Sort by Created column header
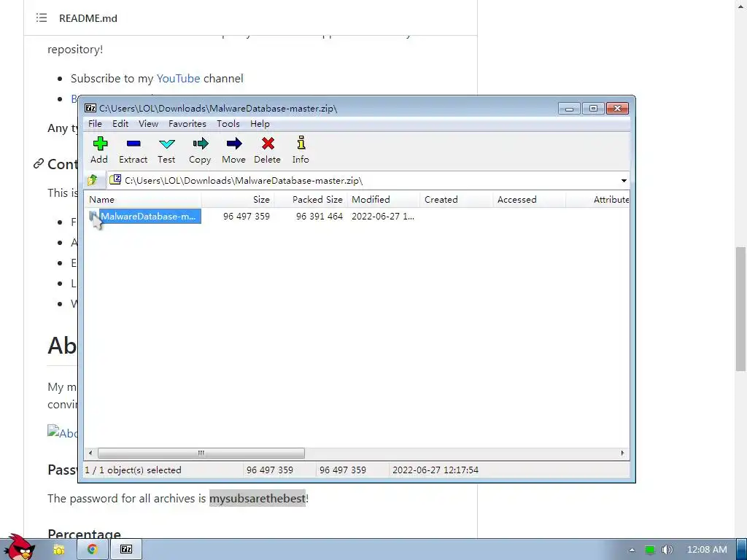This screenshot has width=747, height=560. (457, 200)
